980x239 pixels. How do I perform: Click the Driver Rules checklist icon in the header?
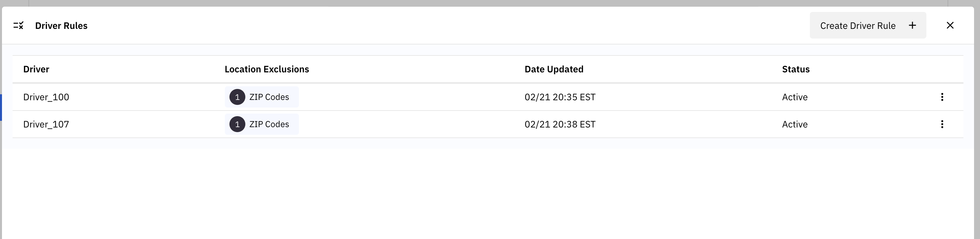tap(18, 26)
